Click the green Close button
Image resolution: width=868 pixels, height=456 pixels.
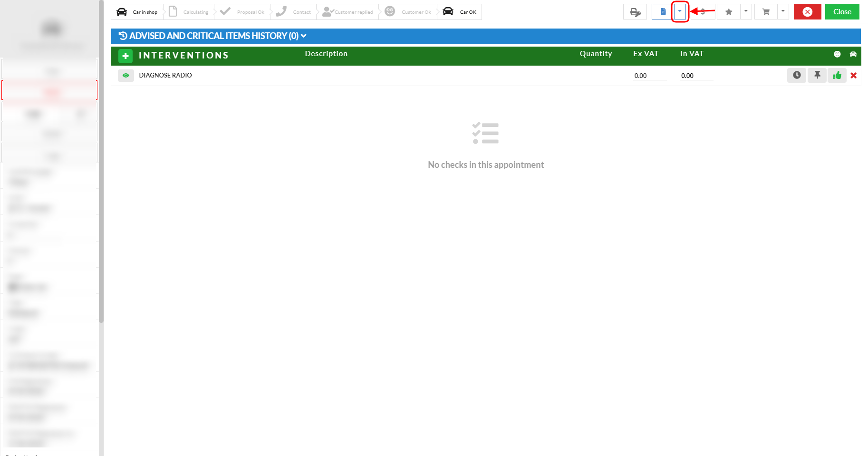pyautogui.click(x=842, y=12)
